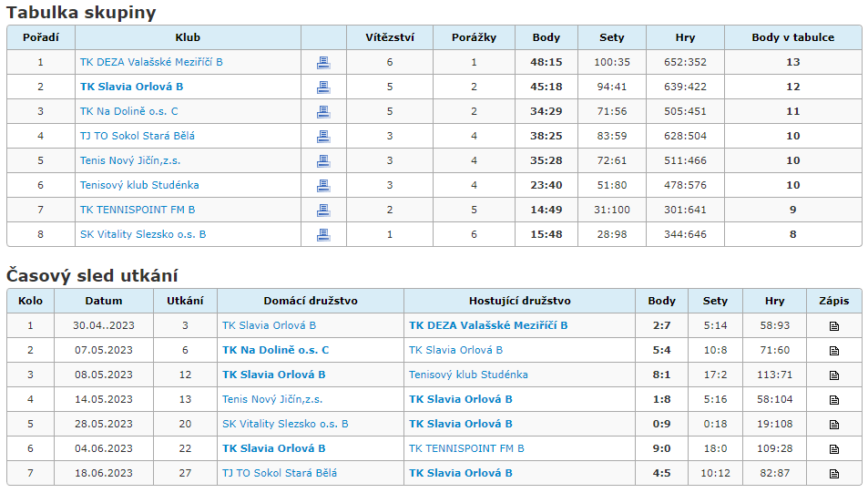
Task: Open printer icon for TK TENNISPOINT FM B
Action: point(323,210)
